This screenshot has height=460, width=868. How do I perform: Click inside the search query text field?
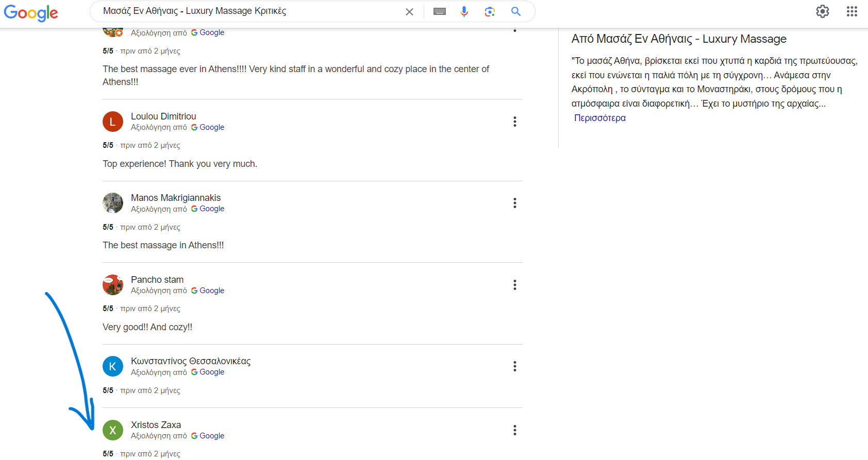click(x=247, y=11)
